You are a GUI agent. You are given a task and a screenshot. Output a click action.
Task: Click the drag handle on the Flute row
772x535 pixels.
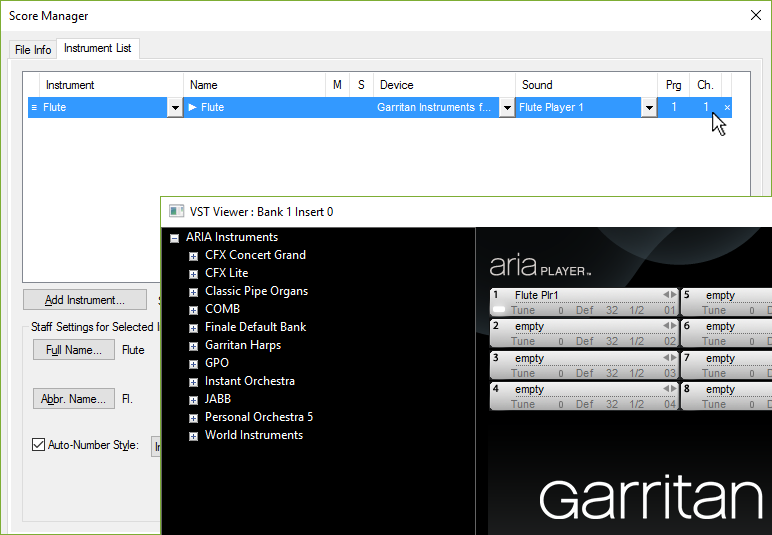(34, 107)
